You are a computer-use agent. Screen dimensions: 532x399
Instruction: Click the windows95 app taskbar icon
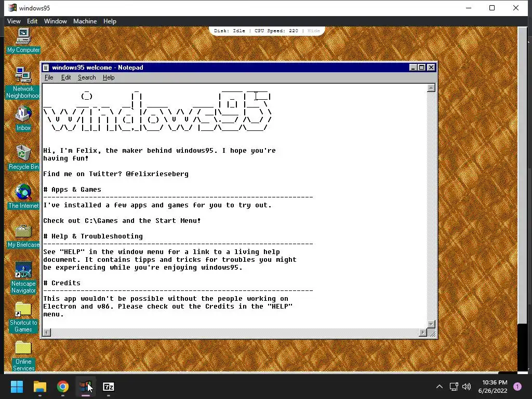point(86,387)
